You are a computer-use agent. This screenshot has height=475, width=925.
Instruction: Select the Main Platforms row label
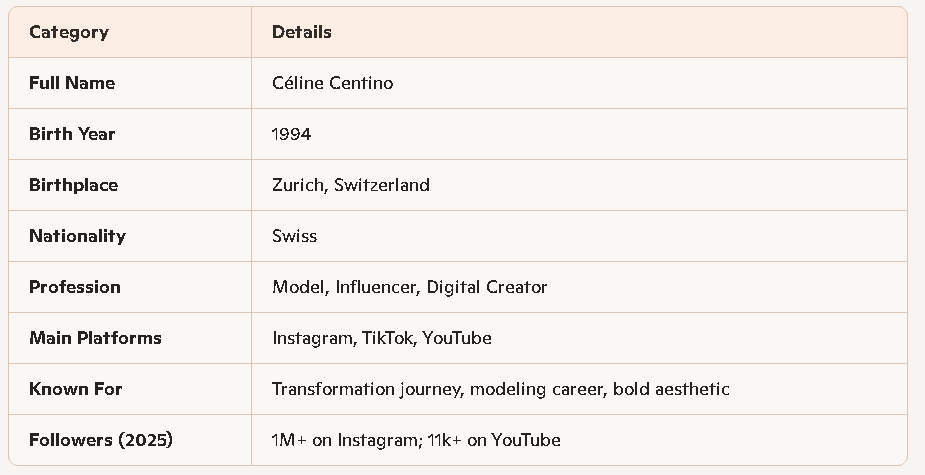(x=95, y=338)
